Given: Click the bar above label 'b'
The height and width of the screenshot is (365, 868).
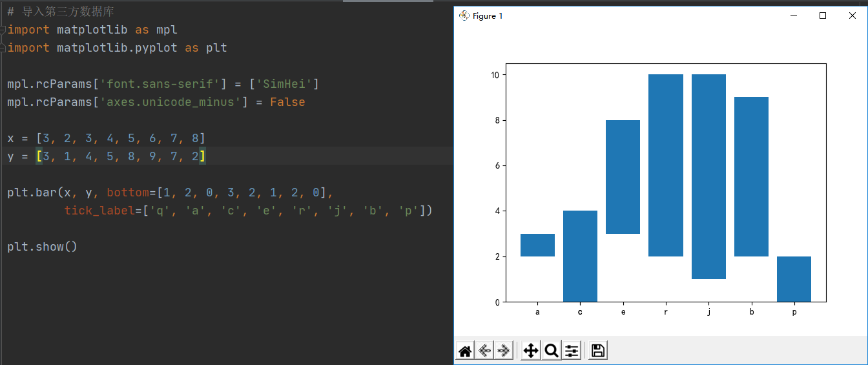Looking at the screenshot, I should 751,177.
